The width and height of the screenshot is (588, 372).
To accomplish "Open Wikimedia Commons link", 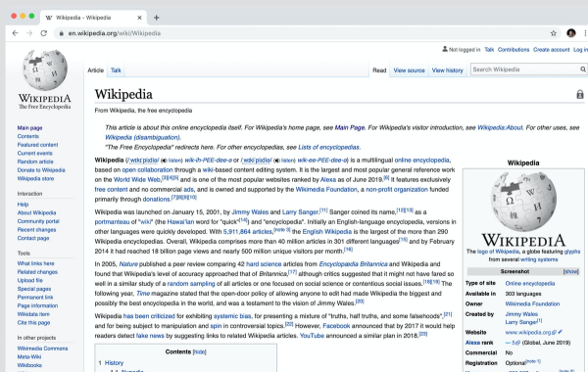I will click(42, 349).
